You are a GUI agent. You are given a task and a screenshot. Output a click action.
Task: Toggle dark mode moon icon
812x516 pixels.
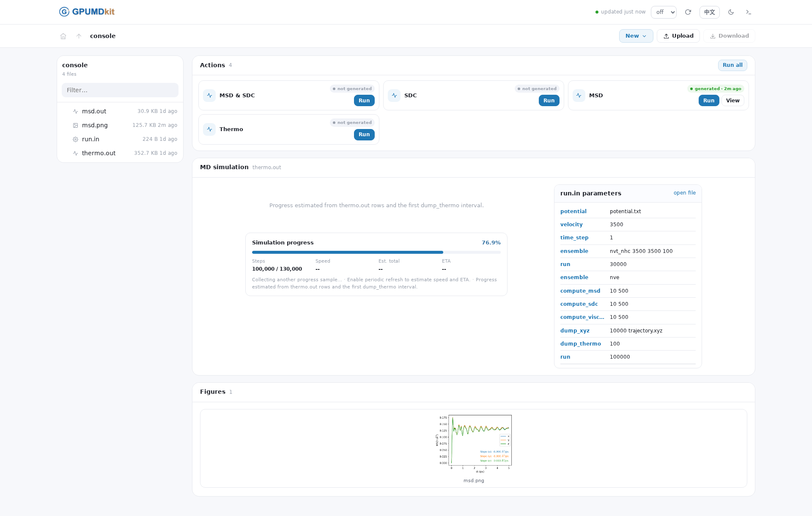[x=731, y=12]
